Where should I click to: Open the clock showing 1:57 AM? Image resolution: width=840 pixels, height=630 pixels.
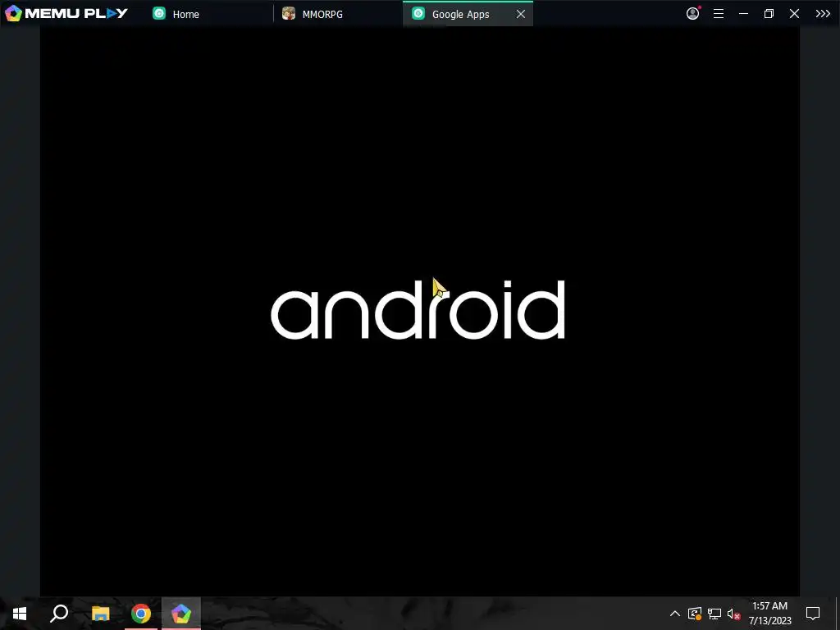(769, 614)
